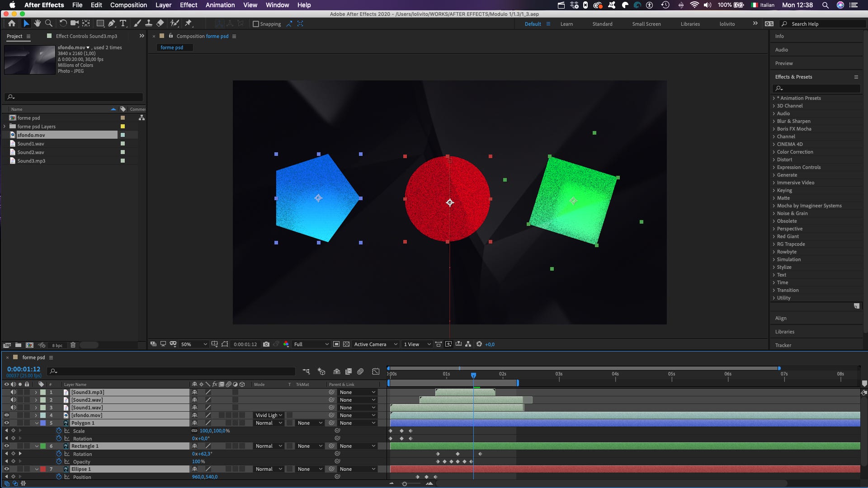The image size is (868, 488).
Task: Select the Clone Stamp tool
Action: point(148,23)
